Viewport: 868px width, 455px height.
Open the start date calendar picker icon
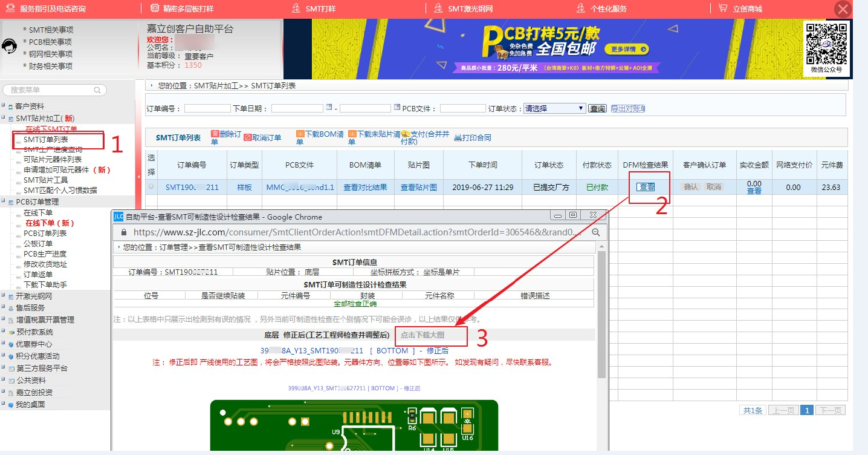point(329,108)
